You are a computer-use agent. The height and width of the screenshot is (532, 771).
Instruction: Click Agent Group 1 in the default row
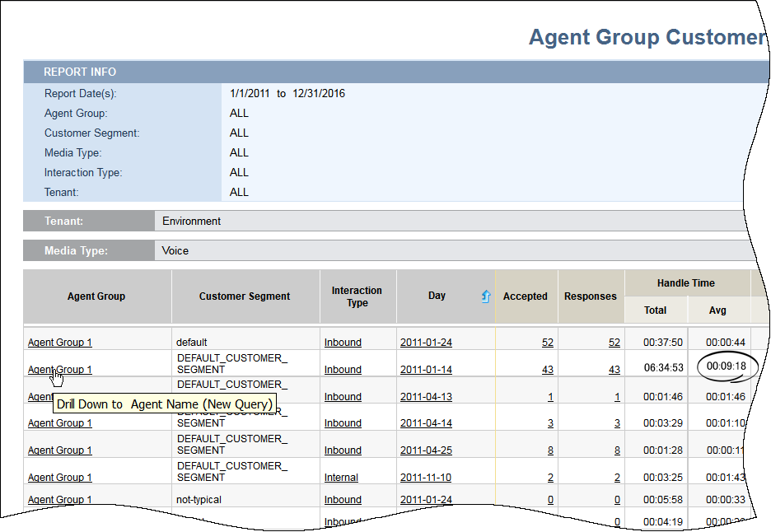60,343
